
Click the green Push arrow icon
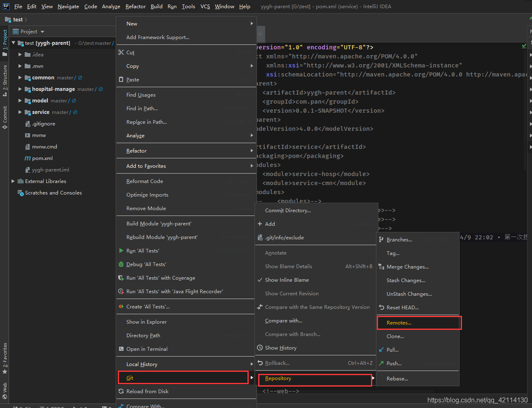(381, 363)
